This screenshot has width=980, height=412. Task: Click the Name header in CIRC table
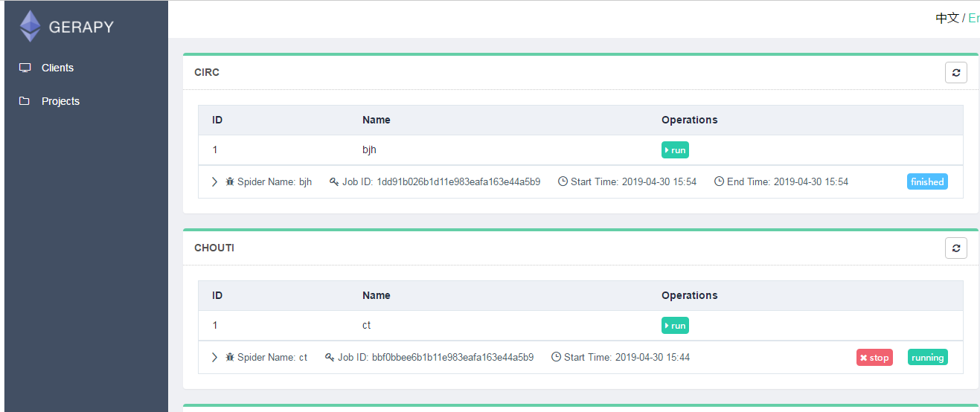(x=377, y=120)
